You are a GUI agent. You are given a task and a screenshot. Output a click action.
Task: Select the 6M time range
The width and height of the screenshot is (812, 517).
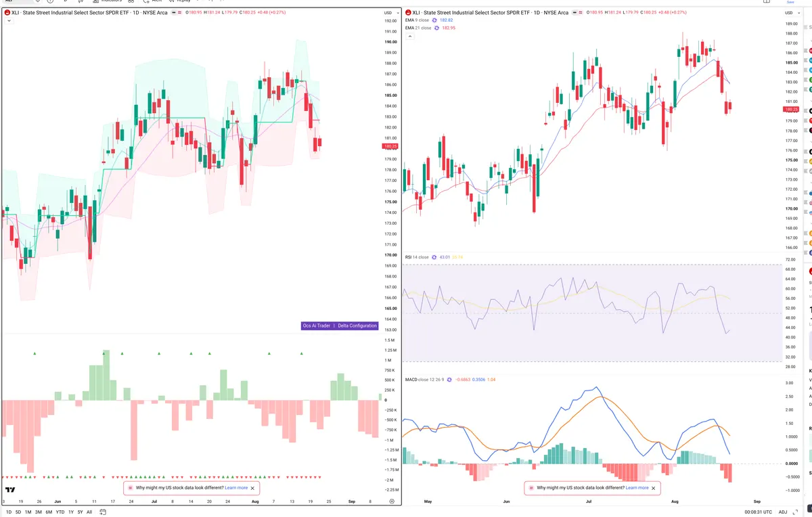point(49,512)
